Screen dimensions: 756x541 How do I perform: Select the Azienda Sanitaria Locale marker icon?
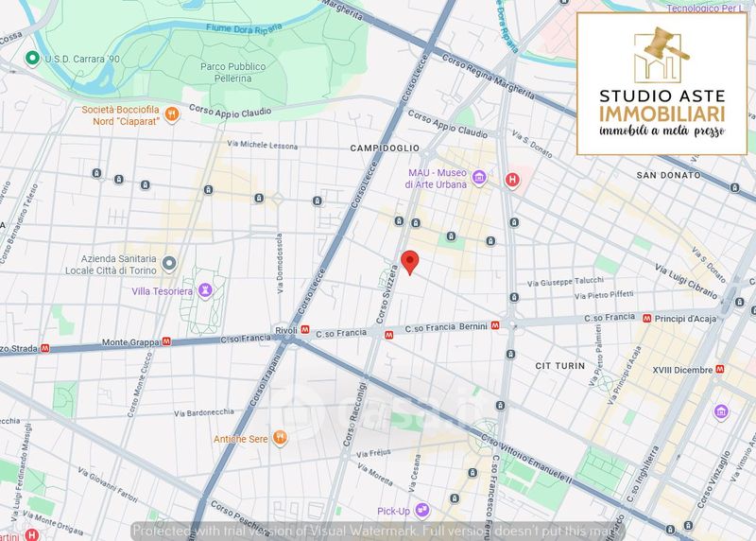pyautogui.click(x=169, y=263)
